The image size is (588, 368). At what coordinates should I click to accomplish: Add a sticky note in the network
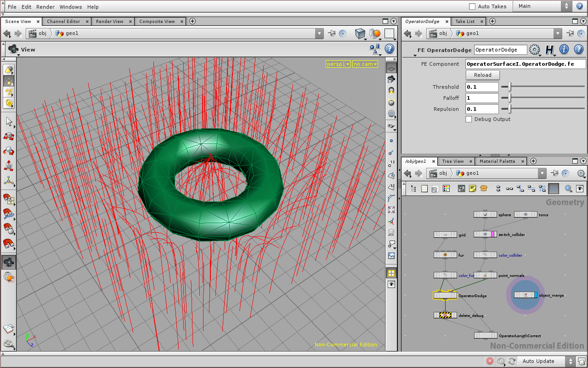472,188
